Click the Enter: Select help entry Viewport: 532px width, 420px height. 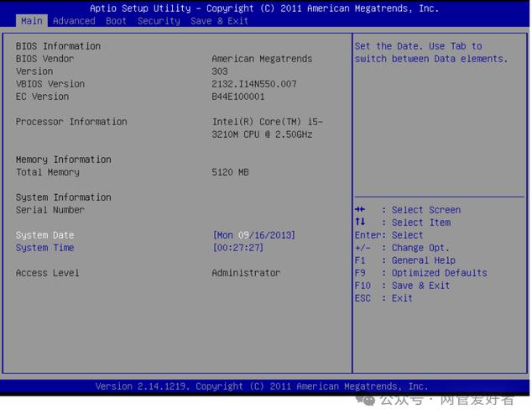point(389,235)
